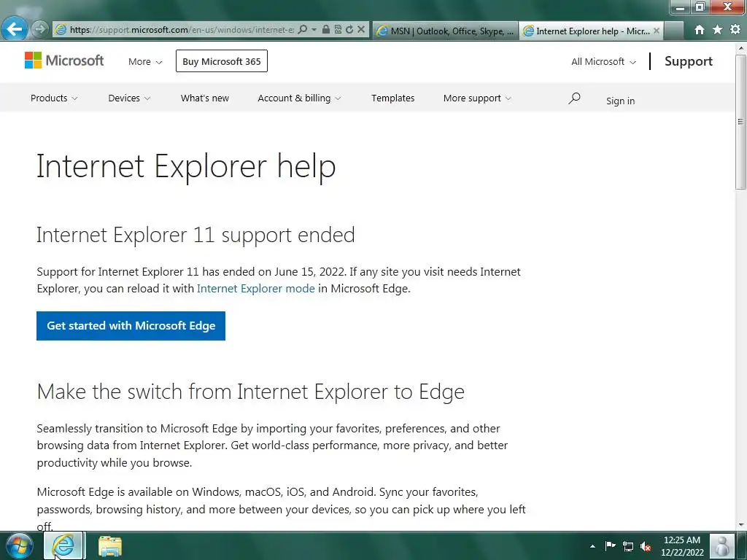Click the Internet Explorer help heading
Image resolution: width=747 pixels, height=560 pixels.
(x=186, y=167)
